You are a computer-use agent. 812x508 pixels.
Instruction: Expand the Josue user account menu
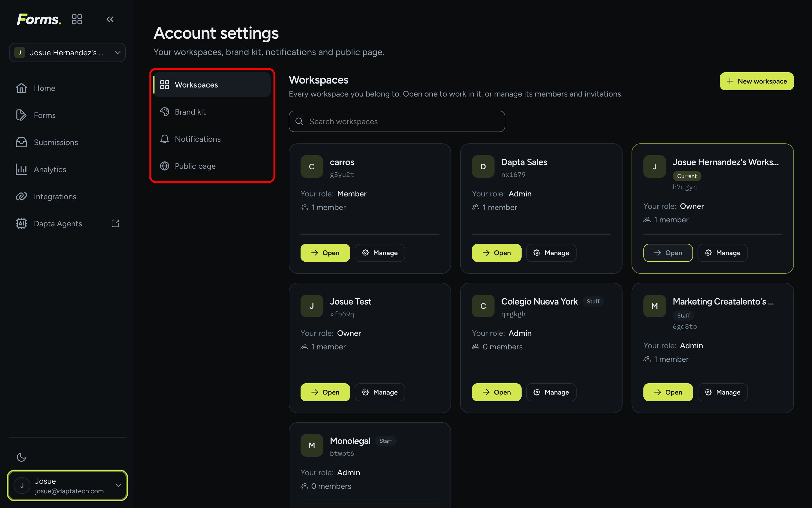coord(67,485)
